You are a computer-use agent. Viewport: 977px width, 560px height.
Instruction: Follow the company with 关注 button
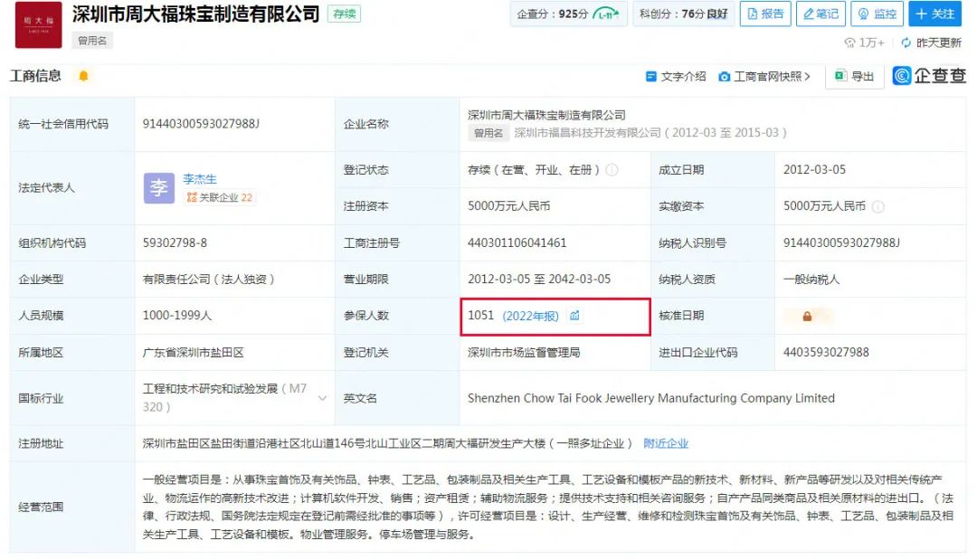coord(934,14)
